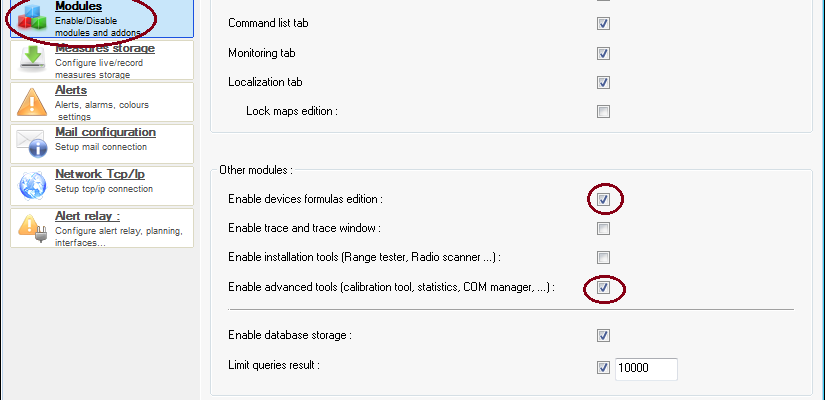
Task: Click the Modules colored cubes icon
Action: point(32,18)
